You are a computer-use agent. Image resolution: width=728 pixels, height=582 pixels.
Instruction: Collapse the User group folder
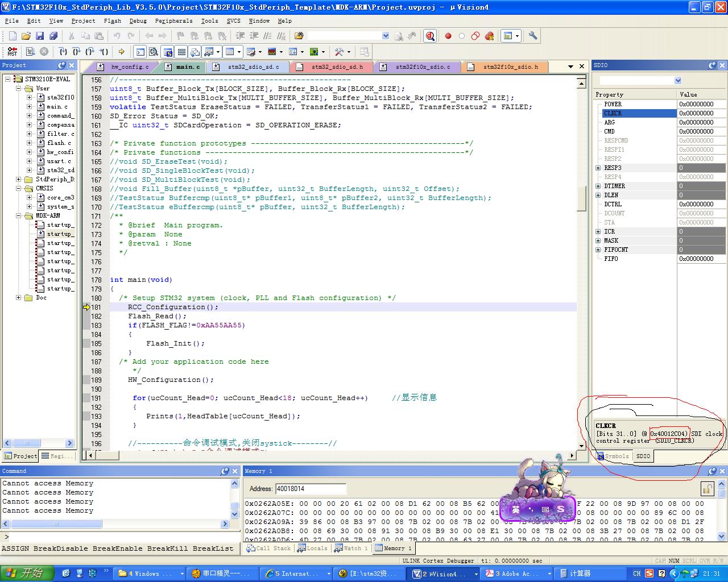coord(19,88)
